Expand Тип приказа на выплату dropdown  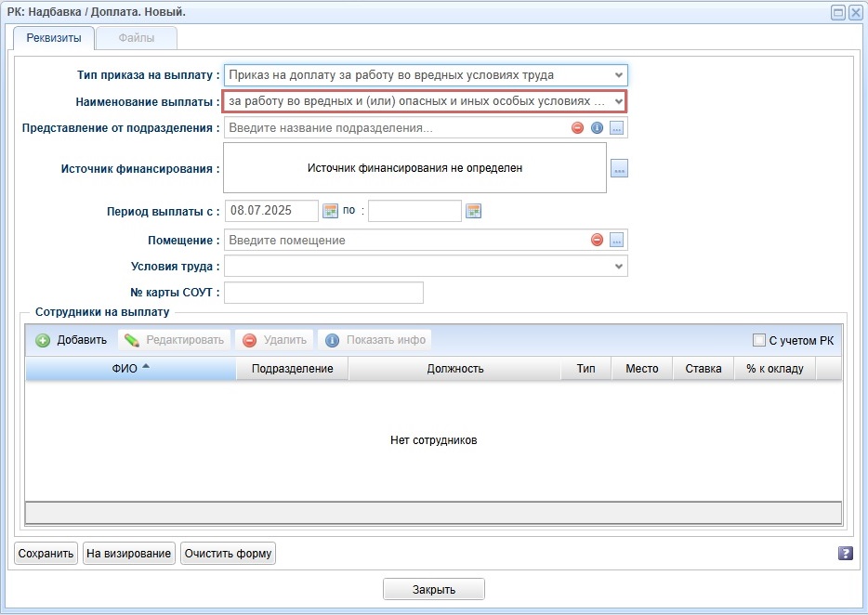tap(619, 75)
